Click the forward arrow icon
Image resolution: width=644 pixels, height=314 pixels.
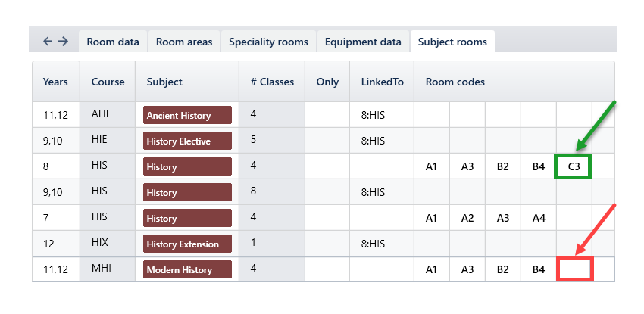click(63, 42)
